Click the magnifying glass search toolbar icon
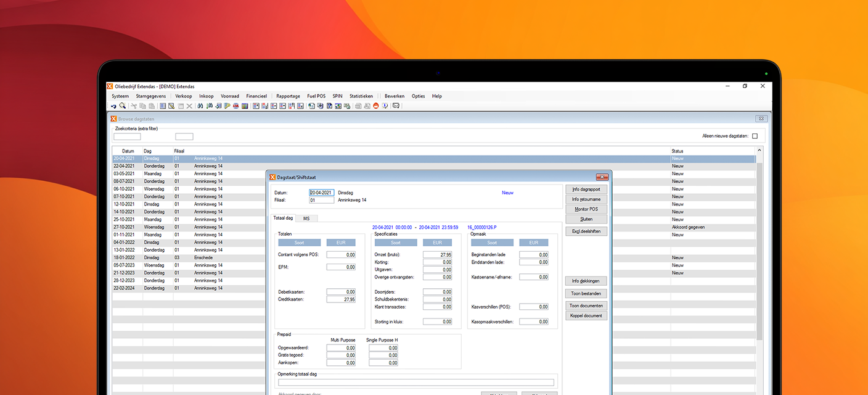Viewport: 868px width, 395px height. [x=122, y=106]
